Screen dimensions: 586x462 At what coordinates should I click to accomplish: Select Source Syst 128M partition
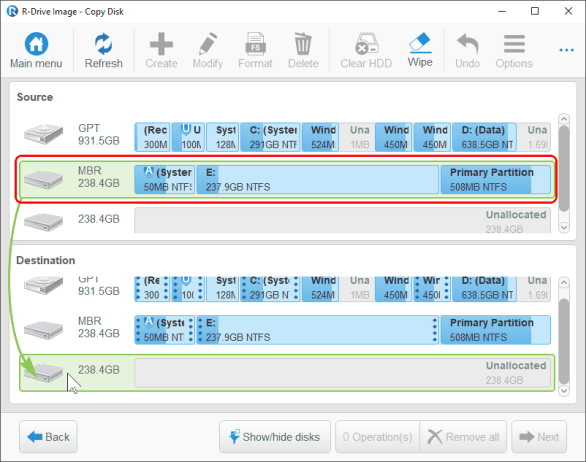(222, 137)
